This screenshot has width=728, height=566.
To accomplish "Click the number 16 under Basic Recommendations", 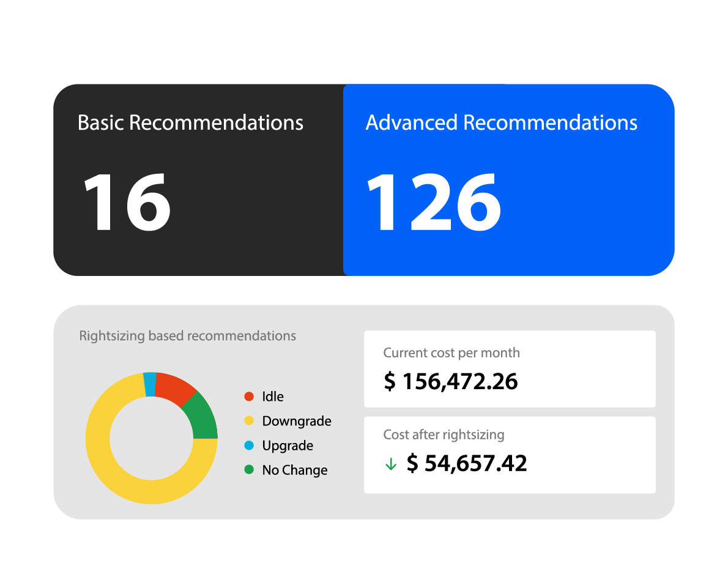I will 127,202.
